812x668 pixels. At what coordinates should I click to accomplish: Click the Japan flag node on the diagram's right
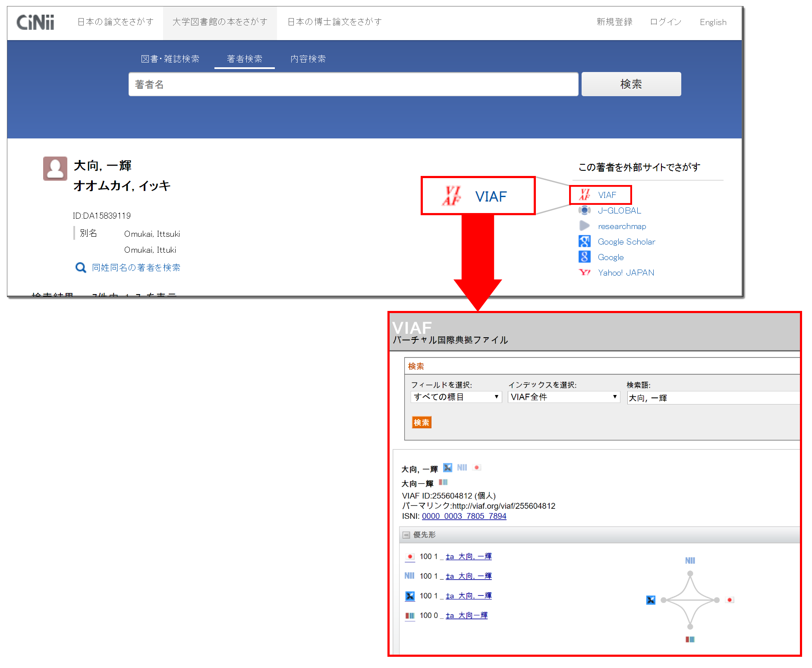point(730,600)
